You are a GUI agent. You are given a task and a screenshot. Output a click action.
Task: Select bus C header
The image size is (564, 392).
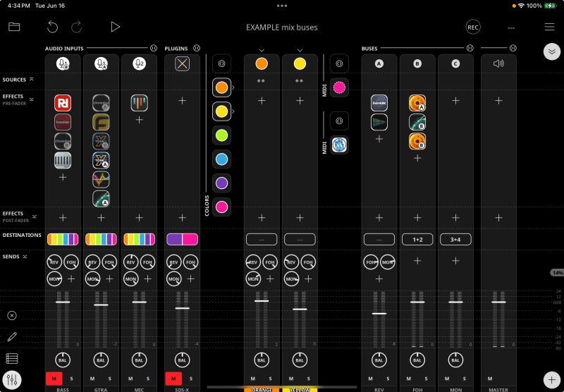[x=455, y=63]
